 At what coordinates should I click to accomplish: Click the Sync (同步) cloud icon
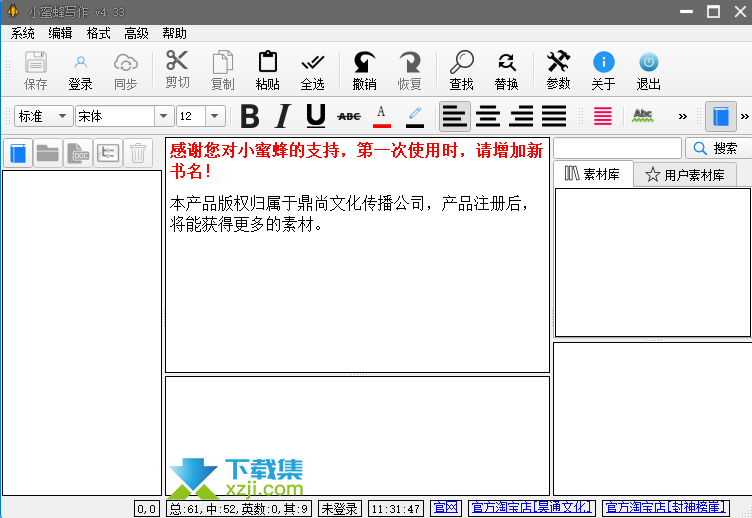pos(126,70)
